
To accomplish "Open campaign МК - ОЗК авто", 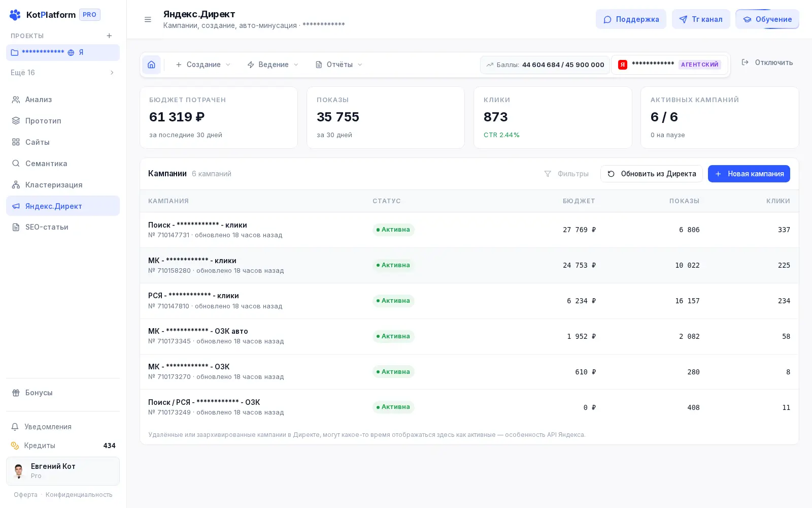I will 469,336.
